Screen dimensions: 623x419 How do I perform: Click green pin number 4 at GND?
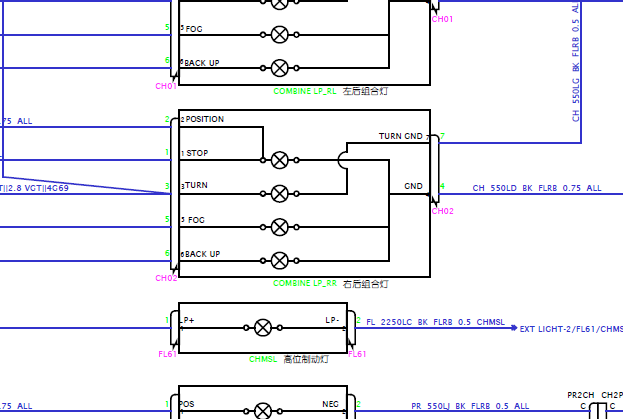[x=442, y=186]
